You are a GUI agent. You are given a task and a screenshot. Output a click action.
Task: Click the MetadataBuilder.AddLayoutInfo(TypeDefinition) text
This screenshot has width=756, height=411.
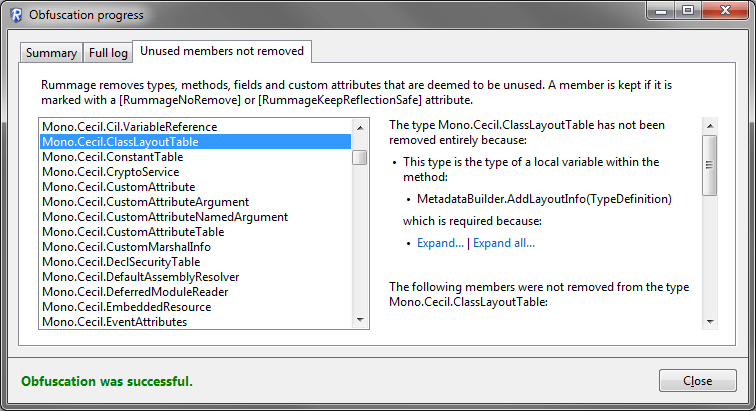click(544, 199)
